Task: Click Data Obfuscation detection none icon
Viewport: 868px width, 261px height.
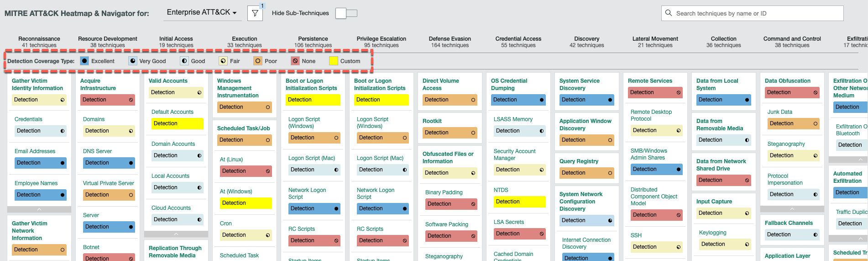Action: (x=816, y=92)
